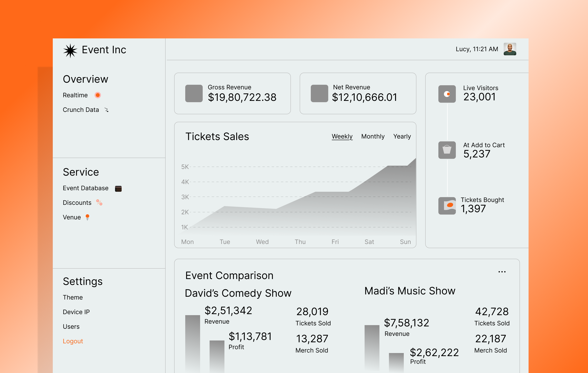Click the Discounts percent icon
This screenshot has height=373, width=588.
point(99,203)
